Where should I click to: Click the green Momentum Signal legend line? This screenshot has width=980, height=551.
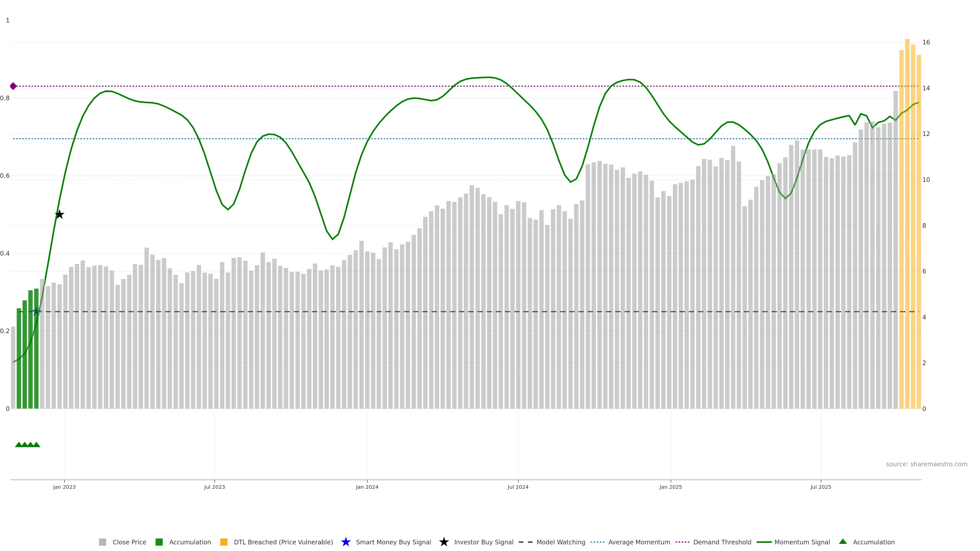click(764, 542)
